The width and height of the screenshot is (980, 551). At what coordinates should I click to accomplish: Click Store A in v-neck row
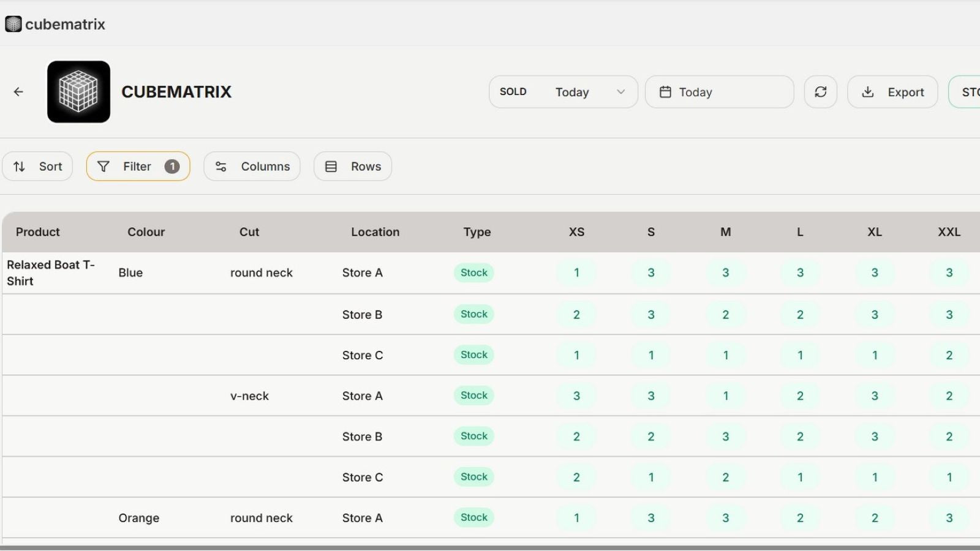[363, 396]
